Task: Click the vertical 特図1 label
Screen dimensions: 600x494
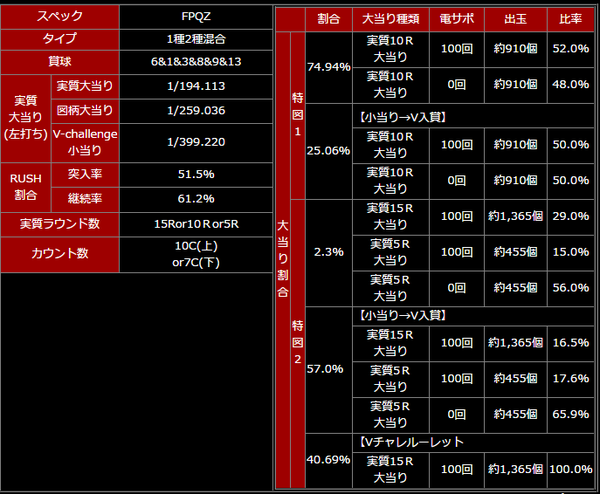Action: click(x=298, y=115)
